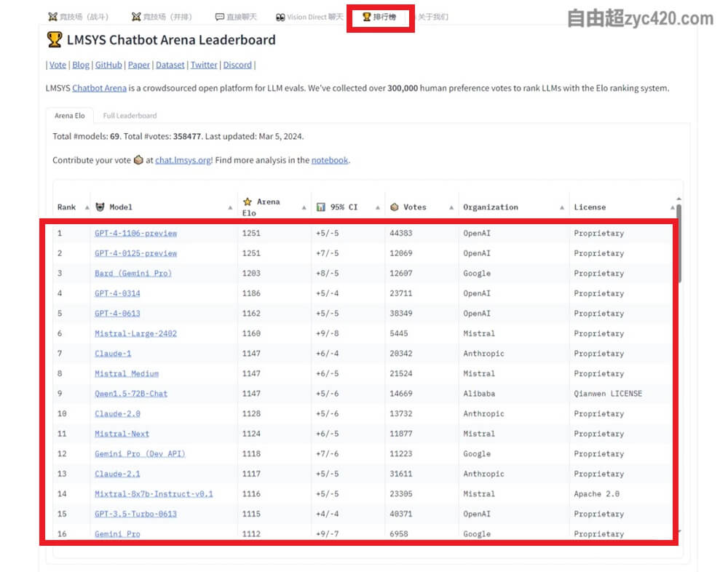Switch to the 直接聊天 tab

(x=235, y=17)
